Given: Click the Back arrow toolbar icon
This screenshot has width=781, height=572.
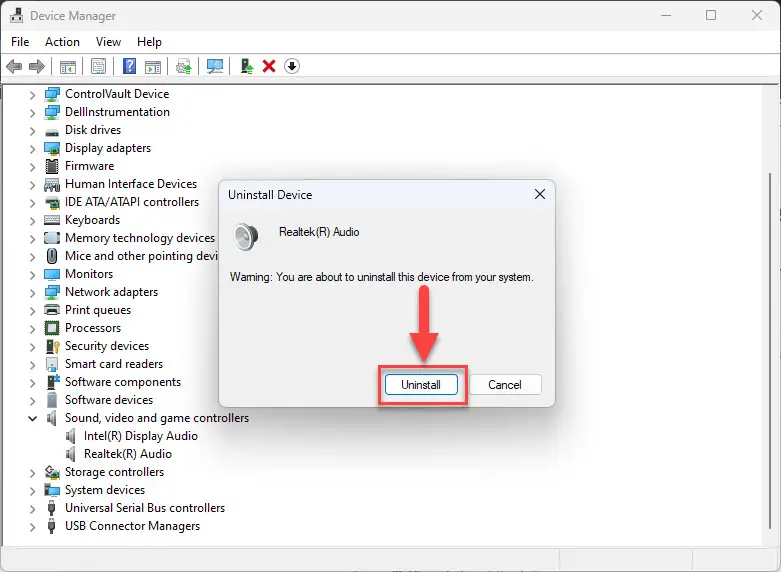Looking at the screenshot, I should pyautogui.click(x=14, y=66).
